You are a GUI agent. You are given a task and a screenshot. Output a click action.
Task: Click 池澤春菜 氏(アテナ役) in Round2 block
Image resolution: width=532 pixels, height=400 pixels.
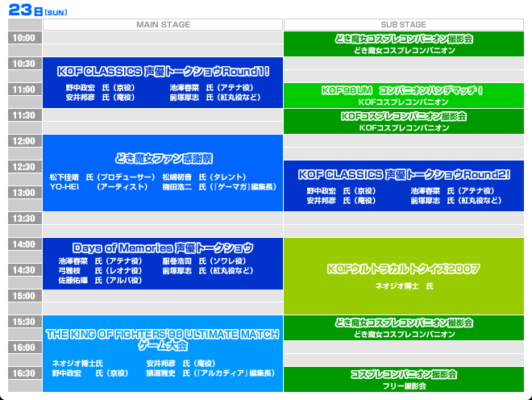pyautogui.click(x=453, y=191)
